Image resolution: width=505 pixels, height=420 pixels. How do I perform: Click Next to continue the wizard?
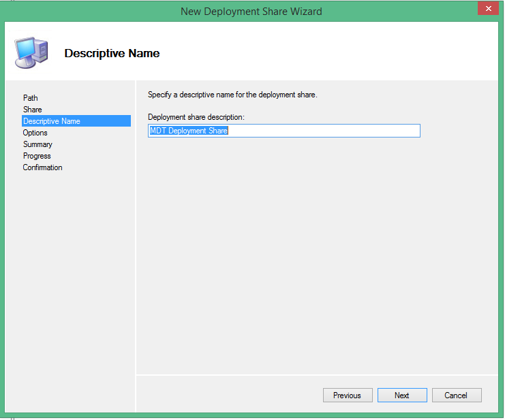(401, 395)
